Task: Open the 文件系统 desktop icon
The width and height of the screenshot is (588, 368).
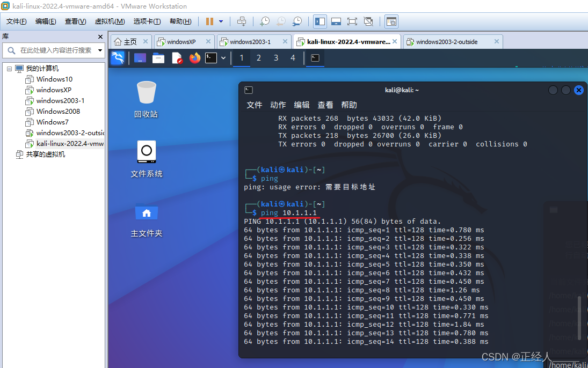Action: 146,159
